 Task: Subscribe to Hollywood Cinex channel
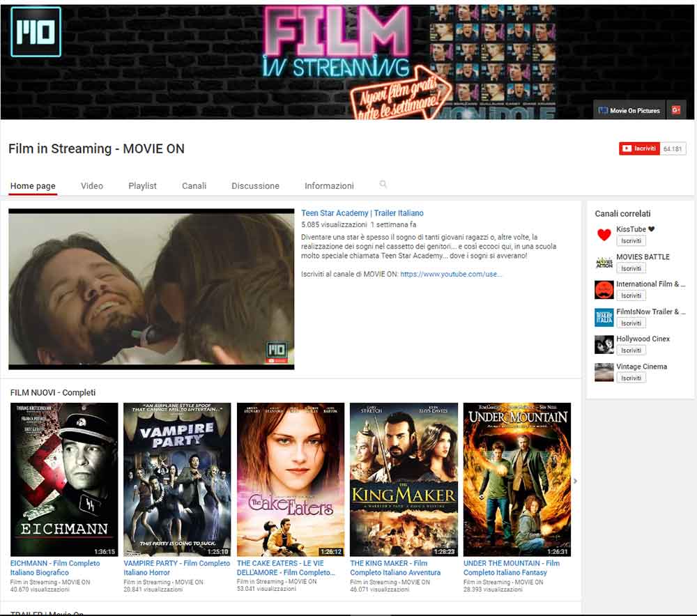tap(631, 351)
